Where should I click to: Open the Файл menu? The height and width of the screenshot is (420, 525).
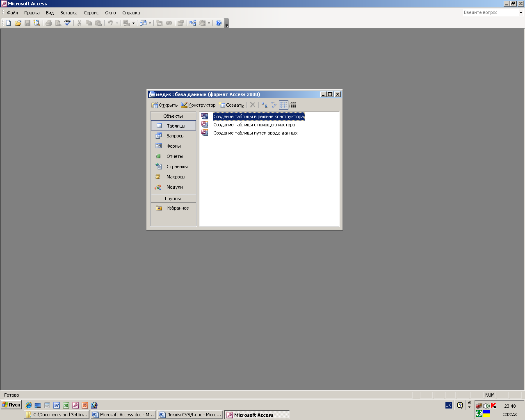pos(12,13)
